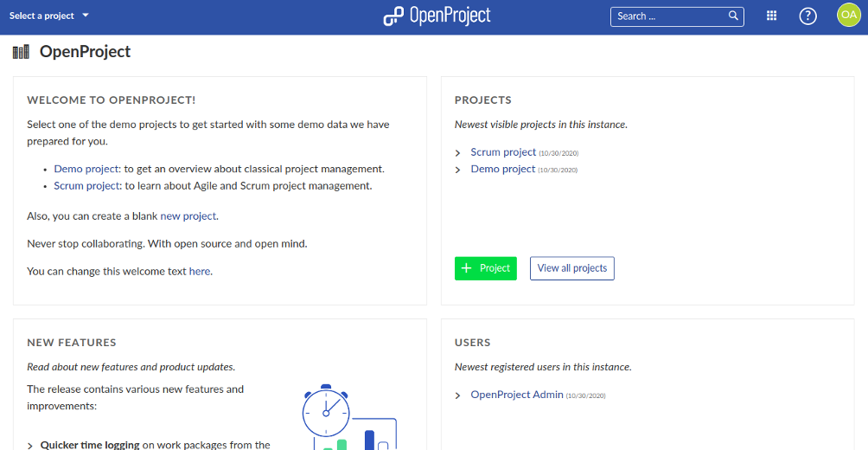The width and height of the screenshot is (868, 450).
Task: Expand the OpenProject Admin chevron in Users
Action: (458, 395)
